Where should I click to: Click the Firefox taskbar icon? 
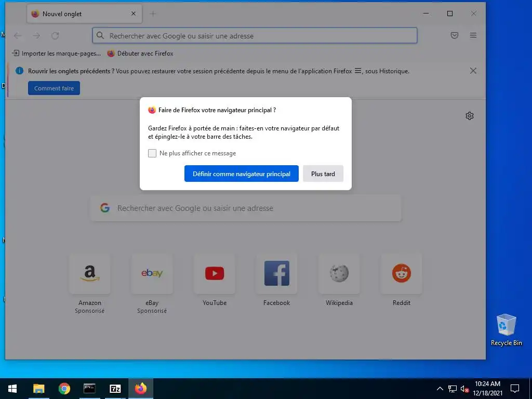(140, 389)
